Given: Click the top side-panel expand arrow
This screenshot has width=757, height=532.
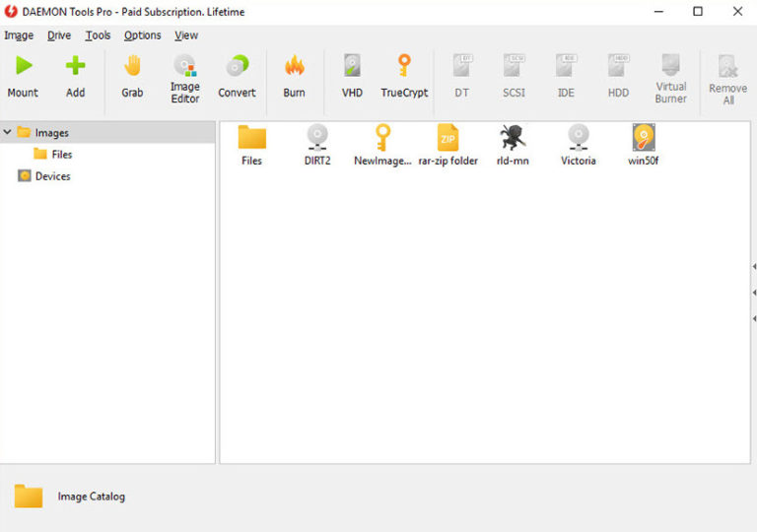Looking at the screenshot, I should [754, 266].
